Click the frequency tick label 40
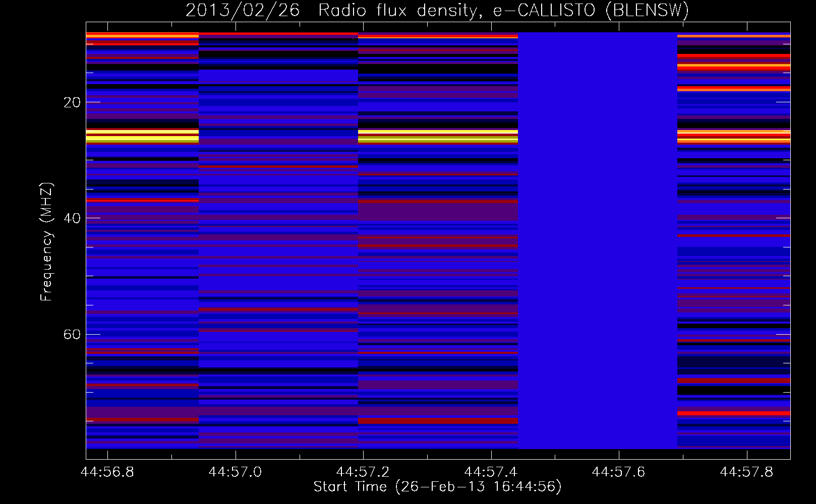Viewport: 816px width, 504px height. click(x=72, y=219)
